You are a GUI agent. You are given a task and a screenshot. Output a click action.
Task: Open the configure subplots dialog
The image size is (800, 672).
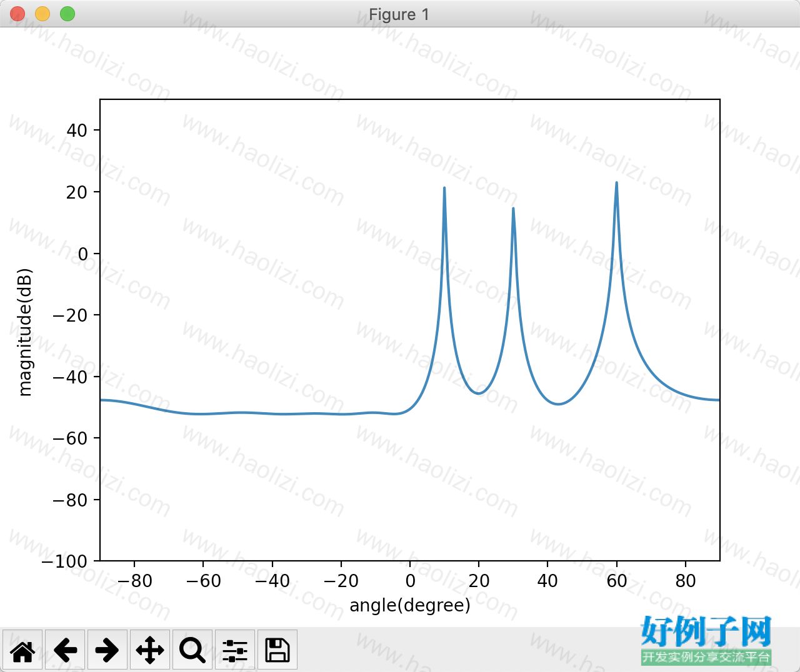(x=235, y=650)
